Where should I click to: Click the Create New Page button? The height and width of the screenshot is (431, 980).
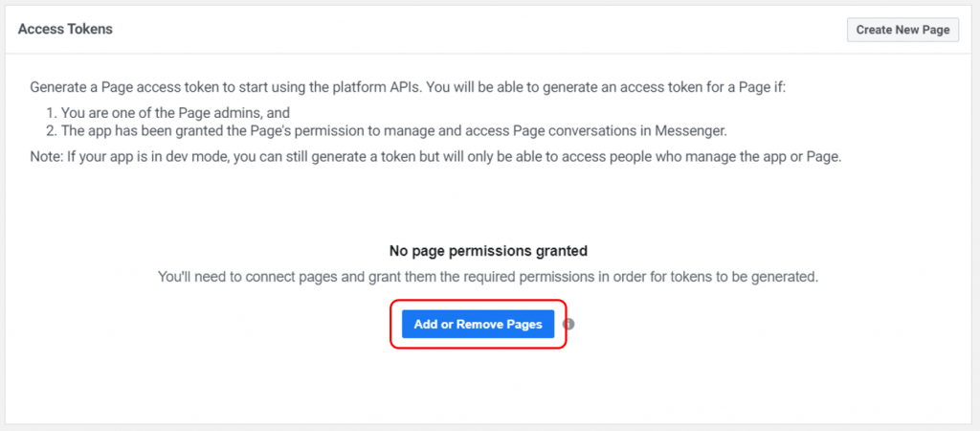coord(902,30)
